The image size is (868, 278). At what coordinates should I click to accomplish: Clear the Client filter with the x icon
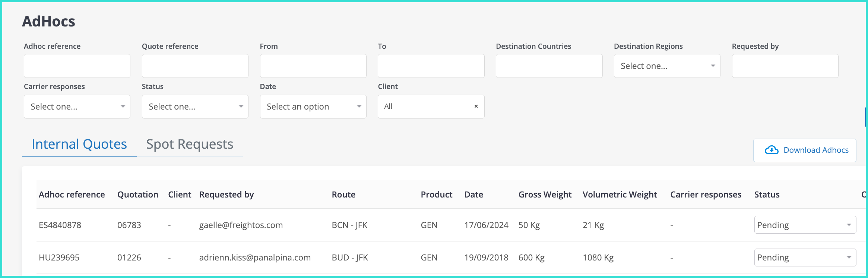[476, 107]
